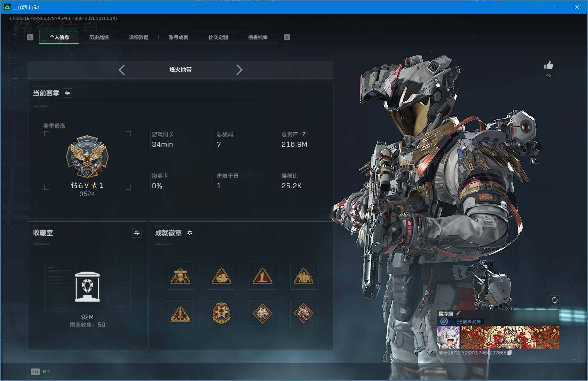Go to the 社交定制 tab

tap(218, 37)
